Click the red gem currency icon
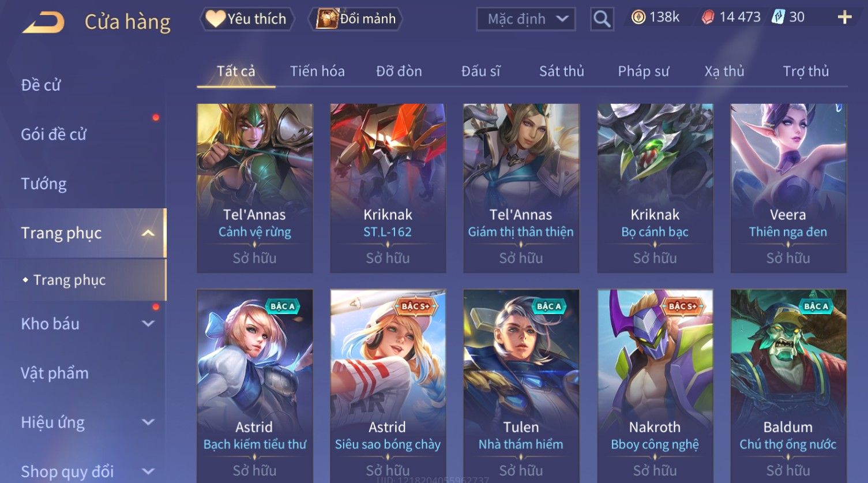This screenshot has height=483, width=868. pyautogui.click(x=708, y=17)
